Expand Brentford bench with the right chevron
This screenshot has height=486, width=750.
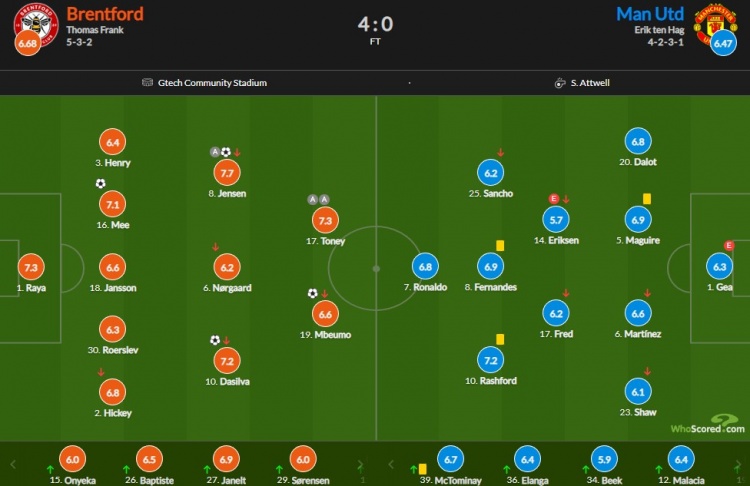click(x=360, y=464)
